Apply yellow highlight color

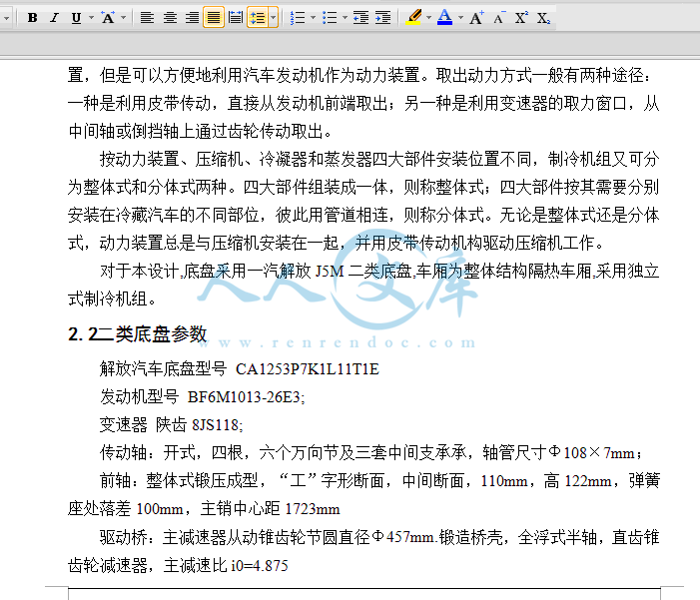click(414, 18)
